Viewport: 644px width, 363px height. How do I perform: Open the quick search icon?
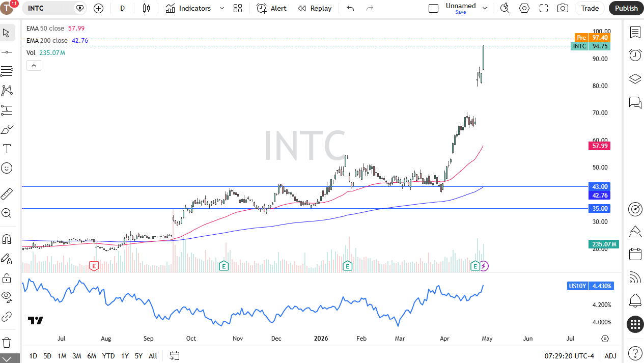(x=505, y=8)
